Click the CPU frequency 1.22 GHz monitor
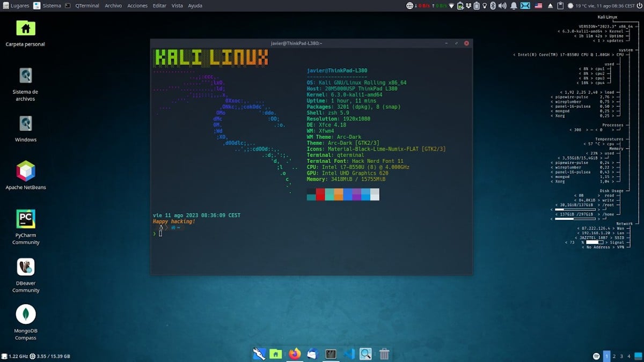 click(x=14, y=356)
